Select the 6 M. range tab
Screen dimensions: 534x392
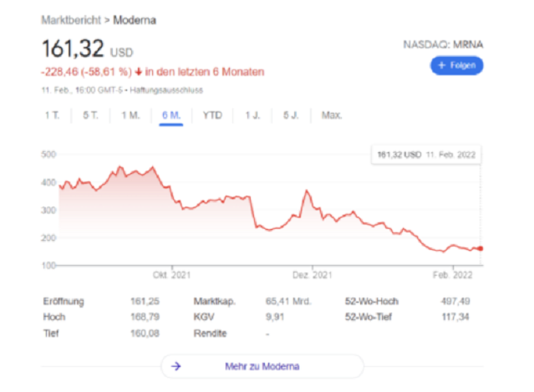pyautogui.click(x=171, y=115)
